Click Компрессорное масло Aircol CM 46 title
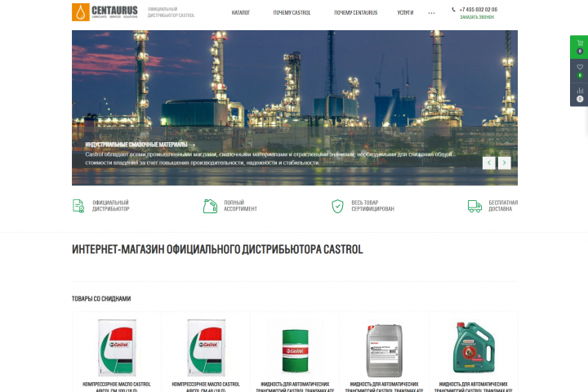 (206, 387)
